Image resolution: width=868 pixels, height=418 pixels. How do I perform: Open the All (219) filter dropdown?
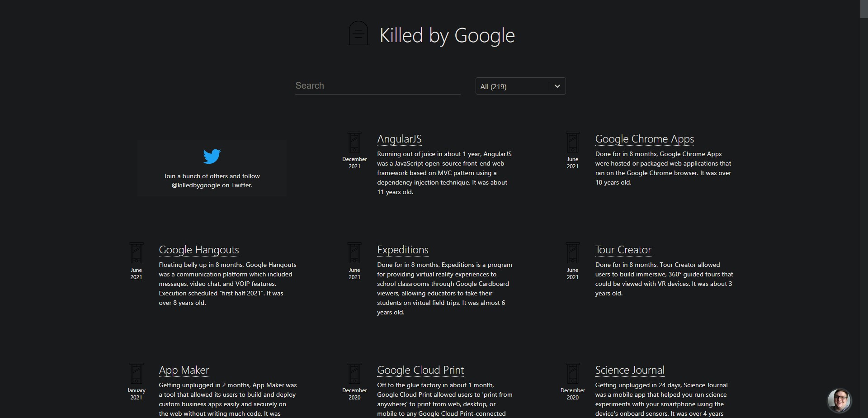click(520, 86)
